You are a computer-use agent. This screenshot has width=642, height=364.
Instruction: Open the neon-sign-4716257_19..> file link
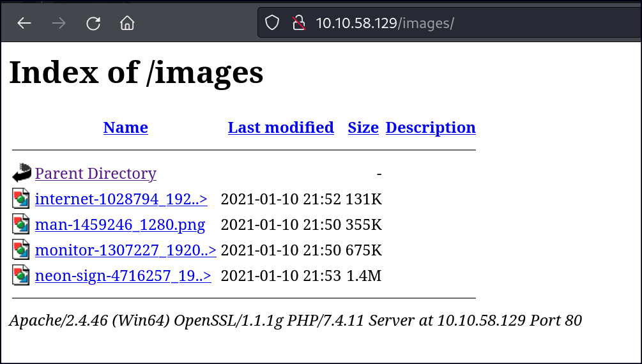123,276
